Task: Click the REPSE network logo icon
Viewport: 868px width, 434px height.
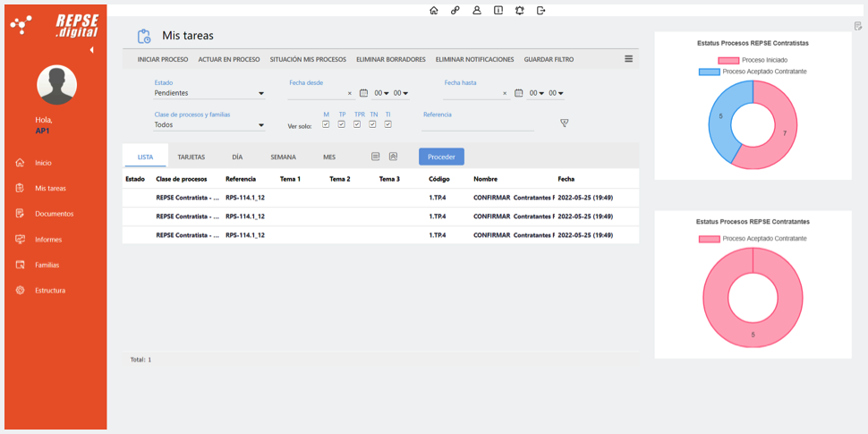Action: (21, 25)
